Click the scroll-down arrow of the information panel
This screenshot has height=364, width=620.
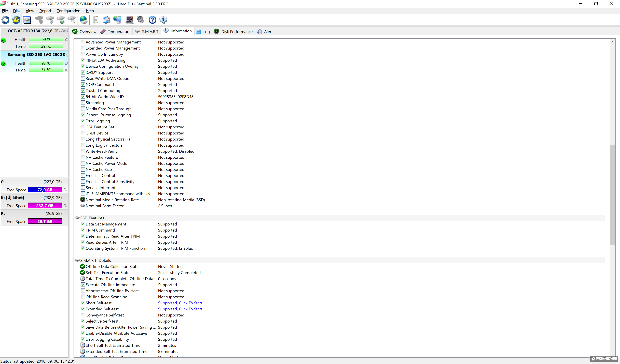point(612,354)
